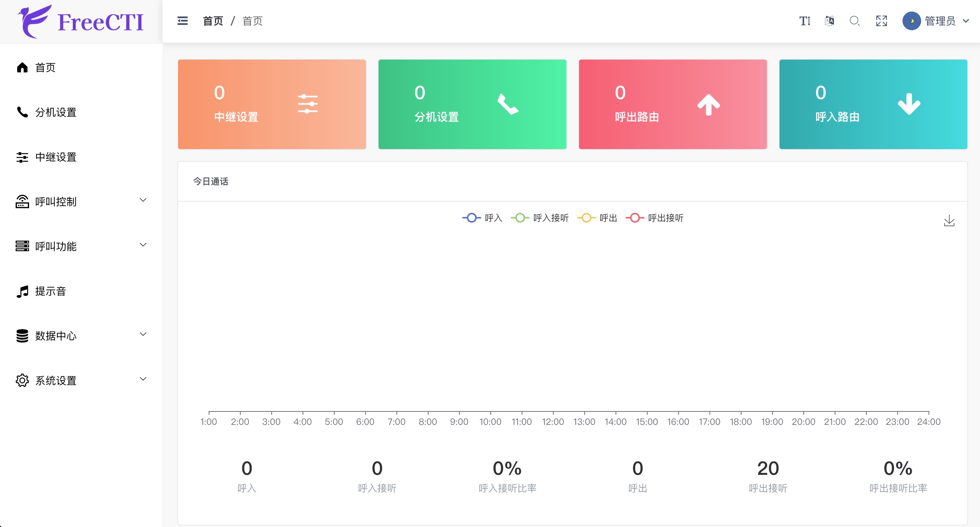This screenshot has width=980, height=527.
Task: Select 提示音 in the sidebar
Action: [51, 291]
